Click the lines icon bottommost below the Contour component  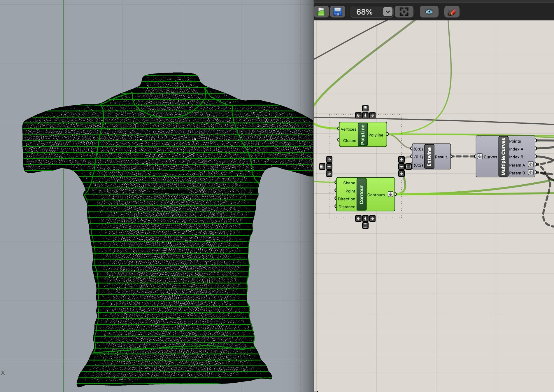coord(365,225)
